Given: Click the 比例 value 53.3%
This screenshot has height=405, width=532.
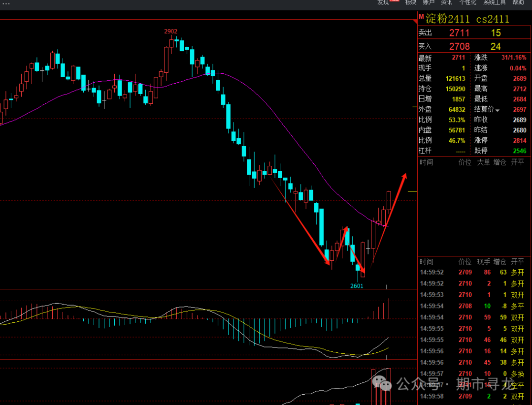Looking at the screenshot, I should [457, 120].
